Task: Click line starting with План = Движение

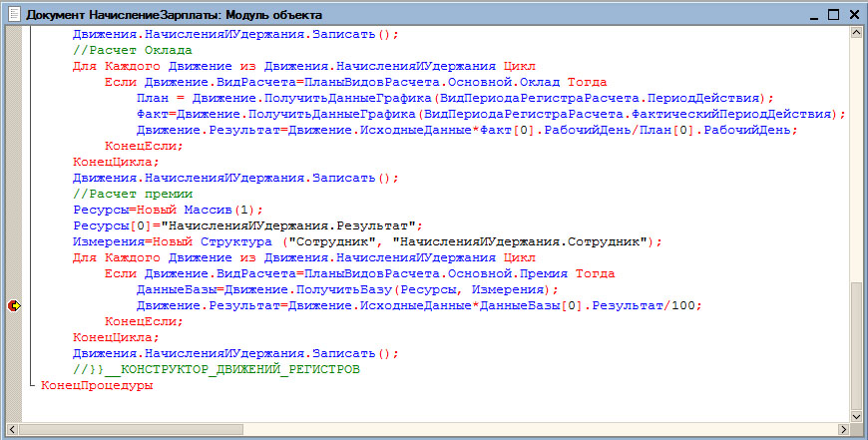Action: (x=455, y=99)
